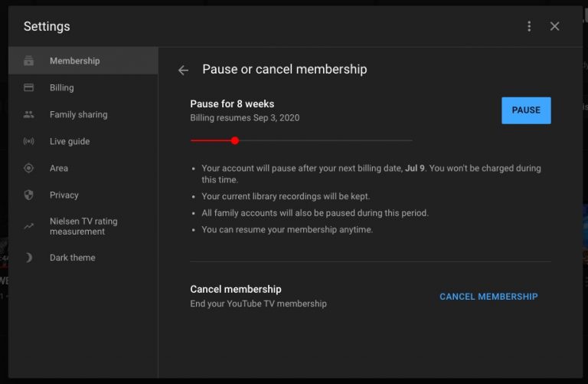Click the Privacy shield icon
This screenshot has height=384, width=588.
[29, 195]
